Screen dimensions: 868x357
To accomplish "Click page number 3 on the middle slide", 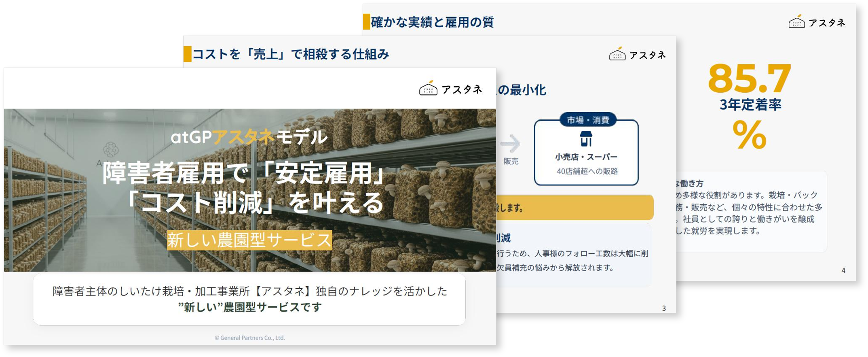I will point(664,308).
